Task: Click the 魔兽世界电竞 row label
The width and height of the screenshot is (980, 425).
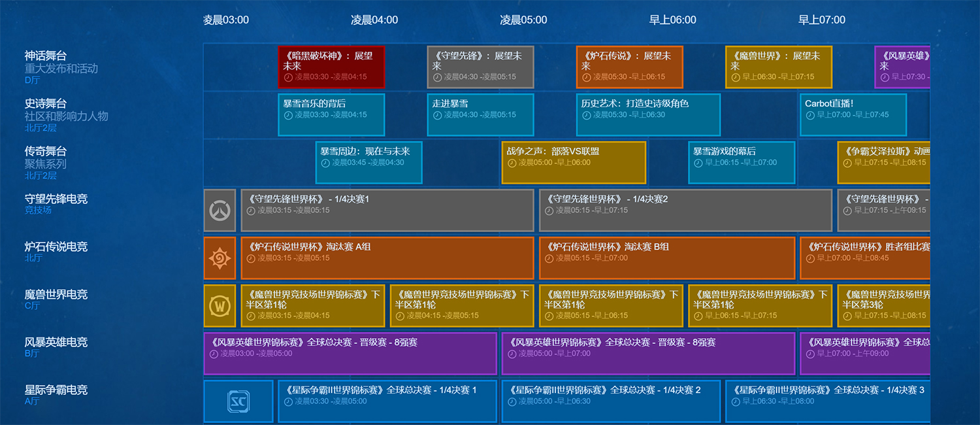Action: [56, 295]
